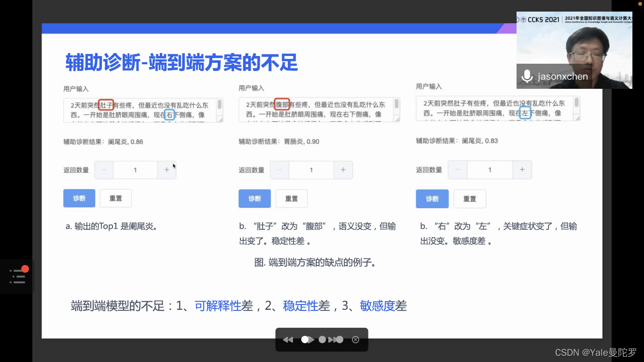
Task: Click the 诊断 button under 阑尾炎, 0.83 result
Action: coord(432,198)
